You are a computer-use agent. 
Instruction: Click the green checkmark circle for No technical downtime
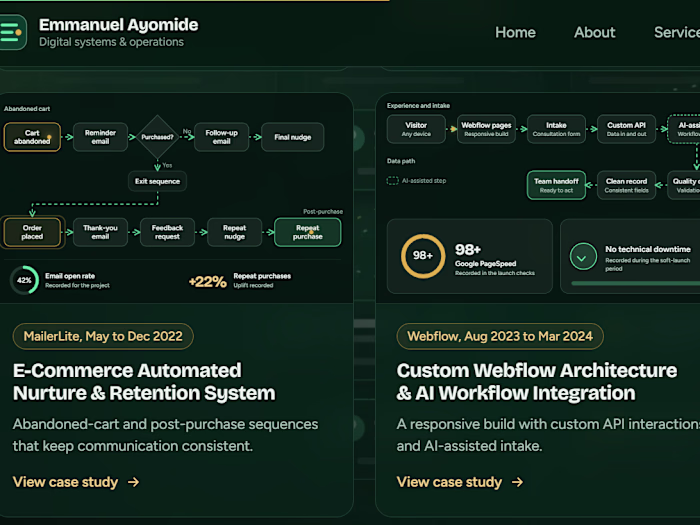(x=583, y=256)
